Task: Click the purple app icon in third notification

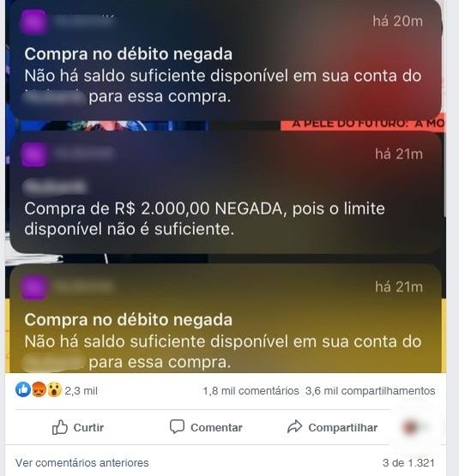Action: (33, 287)
